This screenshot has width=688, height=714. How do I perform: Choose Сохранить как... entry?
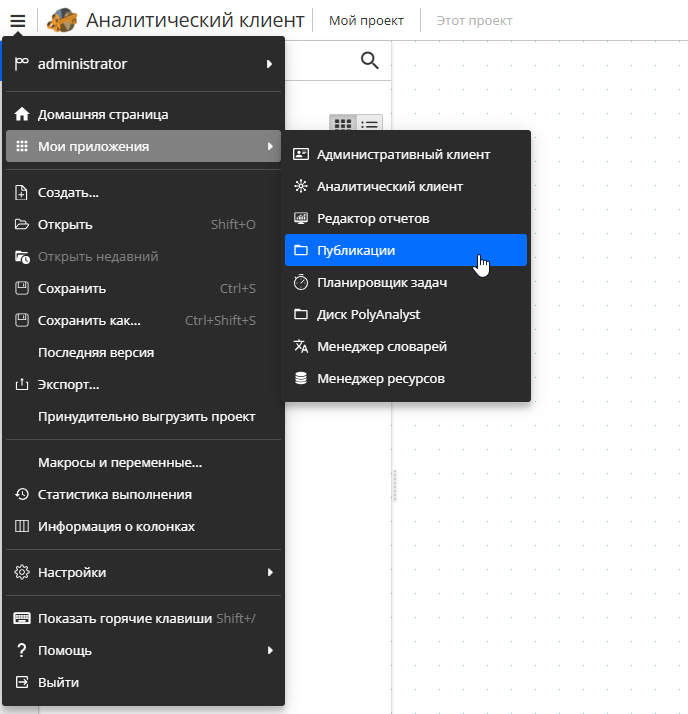coord(143,321)
